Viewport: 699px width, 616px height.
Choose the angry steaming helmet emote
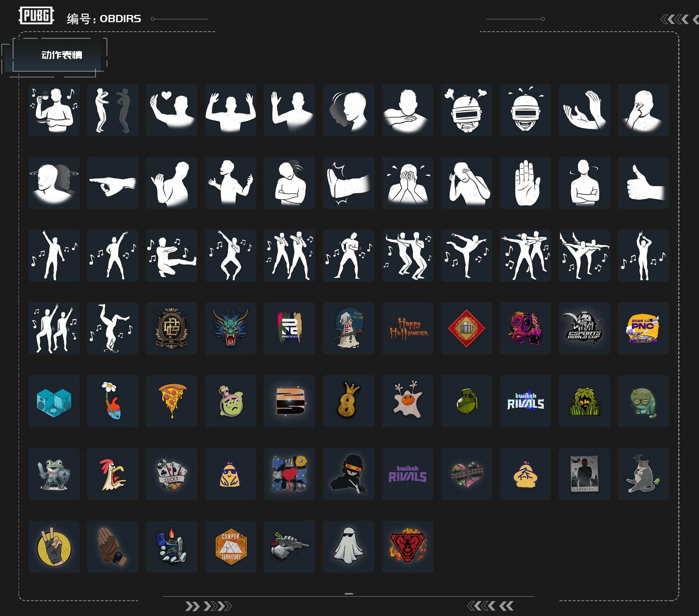[x=466, y=110]
